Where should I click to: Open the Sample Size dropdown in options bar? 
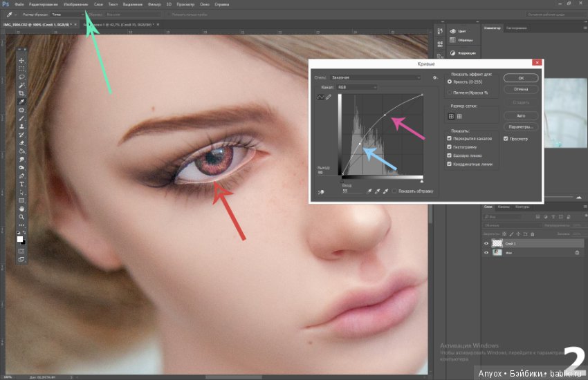tap(68, 15)
